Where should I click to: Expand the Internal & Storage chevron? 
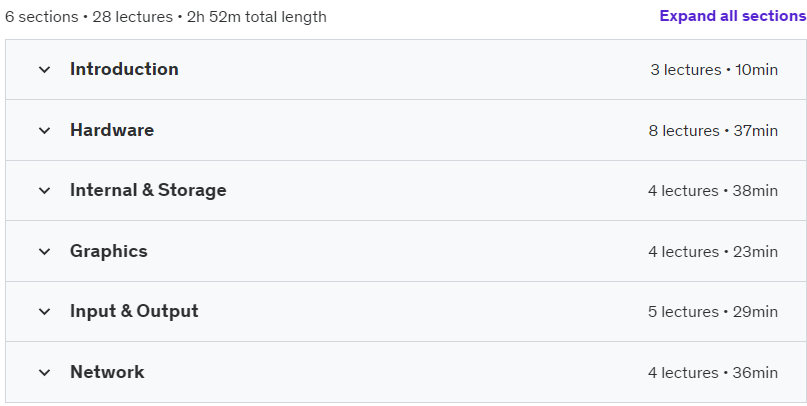tap(45, 190)
